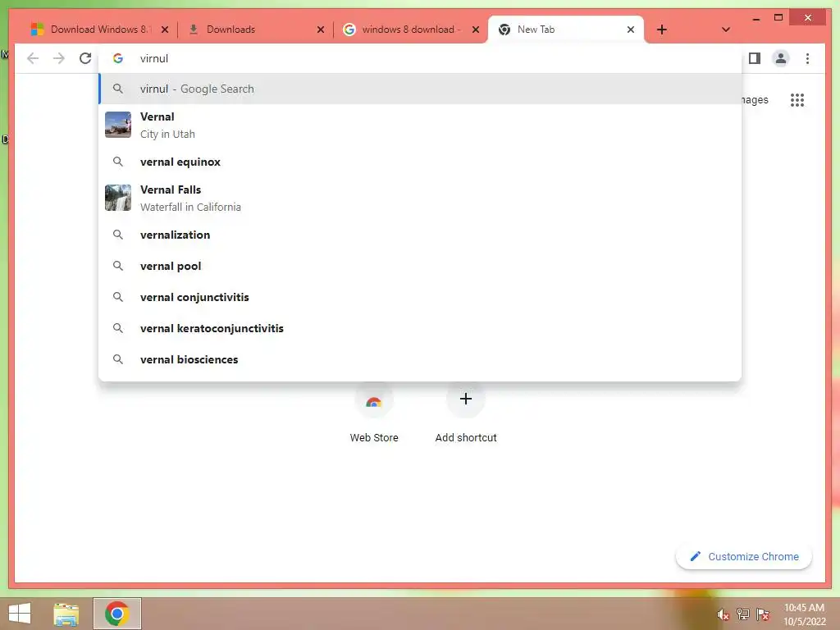The image size is (840, 630).
Task: Click the muted volume tray icon
Action: 724,614
